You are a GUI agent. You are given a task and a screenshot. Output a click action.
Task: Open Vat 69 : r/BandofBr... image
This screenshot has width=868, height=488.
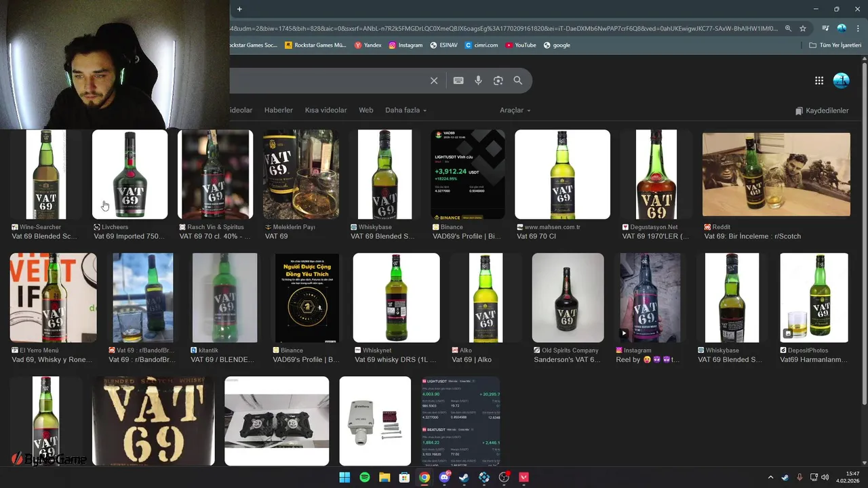[x=143, y=298]
